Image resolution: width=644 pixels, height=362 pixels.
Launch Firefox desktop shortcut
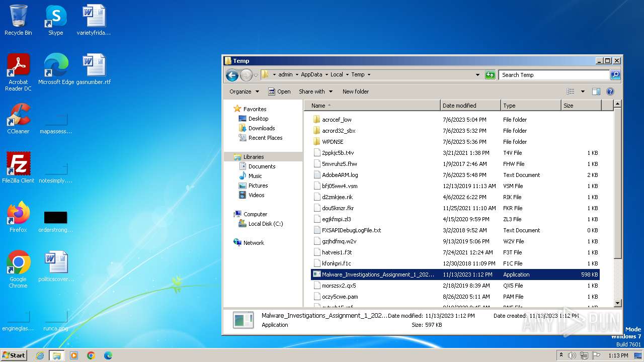pos(18,217)
